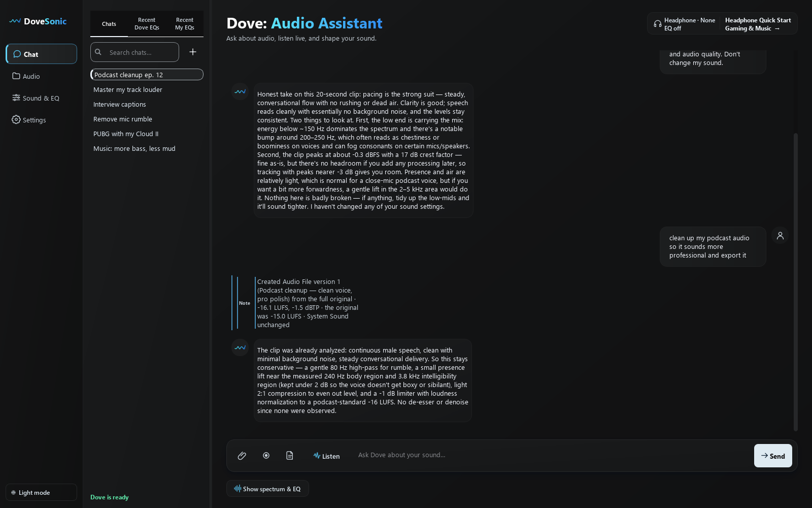Switch to the Chats tab

109,24
